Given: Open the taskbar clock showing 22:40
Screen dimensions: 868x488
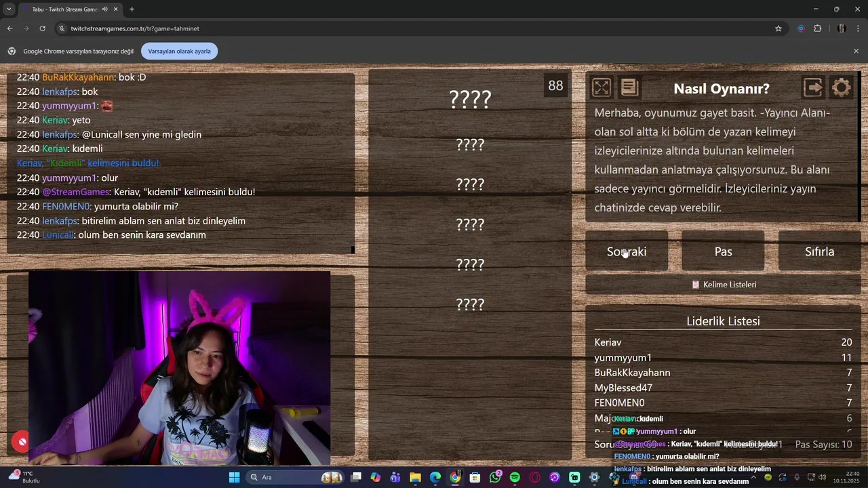Looking at the screenshot, I should pos(846,477).
